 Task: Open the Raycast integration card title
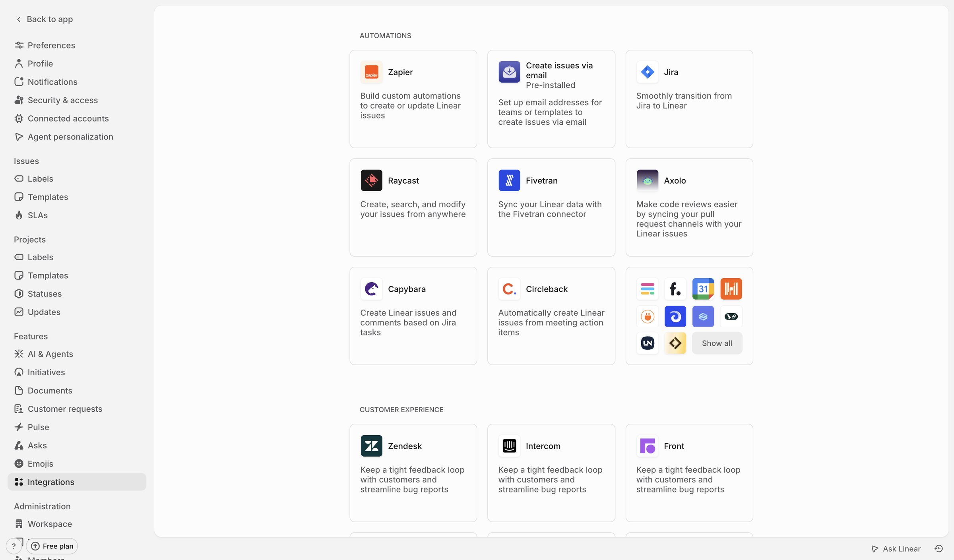tap(403, 180)
